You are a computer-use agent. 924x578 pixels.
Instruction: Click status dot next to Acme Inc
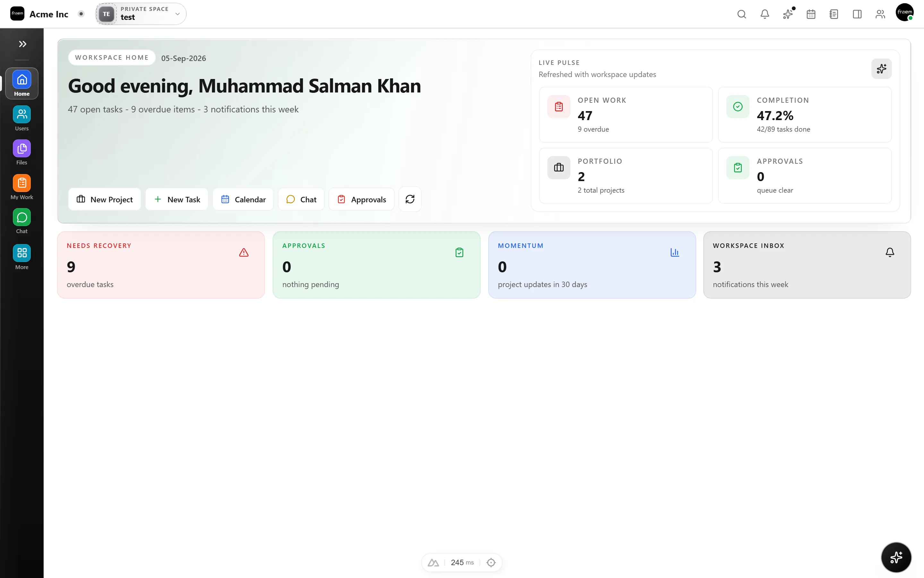coord(81,14)
